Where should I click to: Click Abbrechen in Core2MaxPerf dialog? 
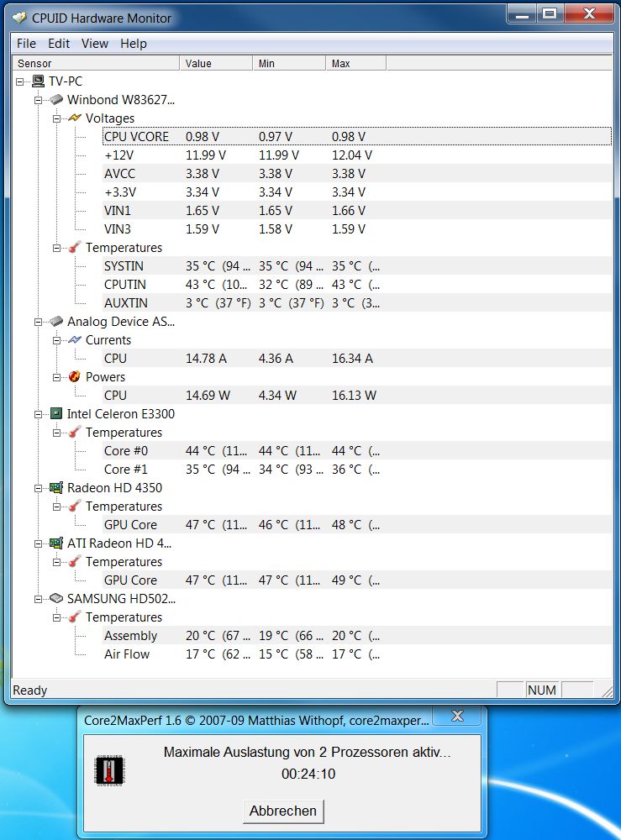click(283, 811)
